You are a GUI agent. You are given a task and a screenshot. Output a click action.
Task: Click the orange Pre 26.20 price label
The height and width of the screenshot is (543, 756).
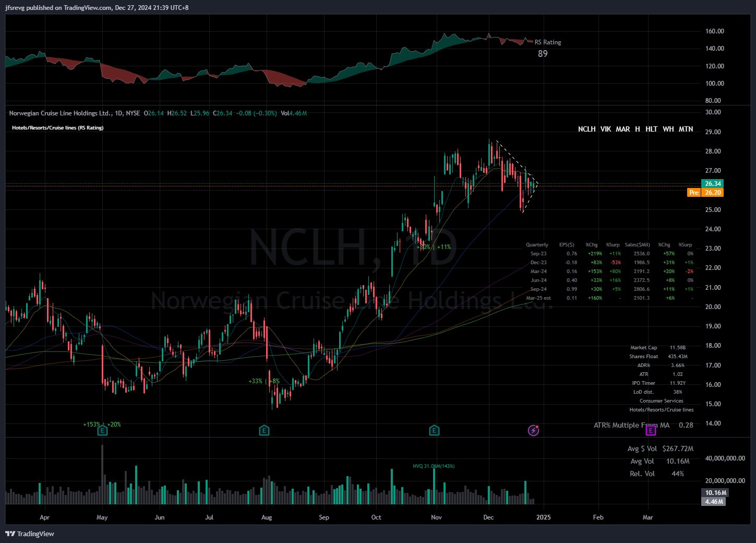pyautogui.click(x=705, y=193)
